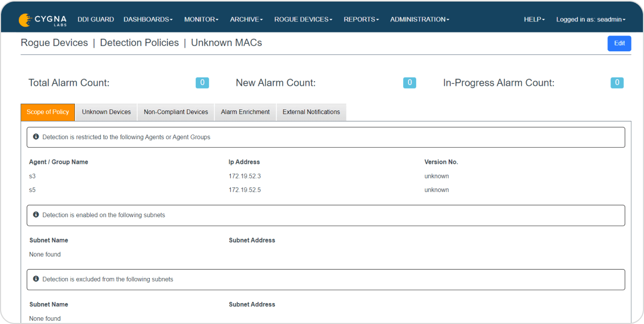Open the DASHBOARDS dropdown
644x324 pixels.
[x=148, y=19]
